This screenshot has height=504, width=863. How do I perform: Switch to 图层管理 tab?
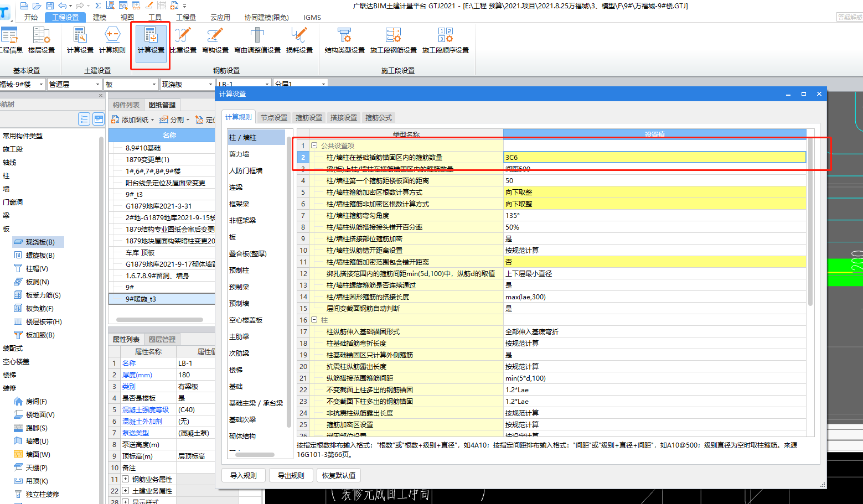tap(162, 339)
